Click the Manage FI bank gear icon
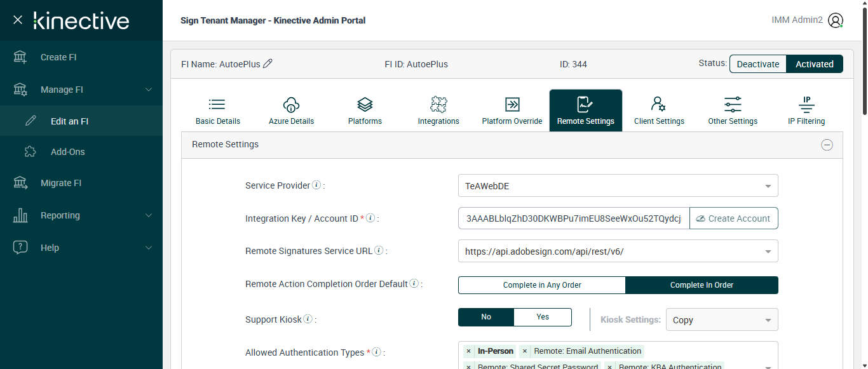 click(x=20, y=90)
